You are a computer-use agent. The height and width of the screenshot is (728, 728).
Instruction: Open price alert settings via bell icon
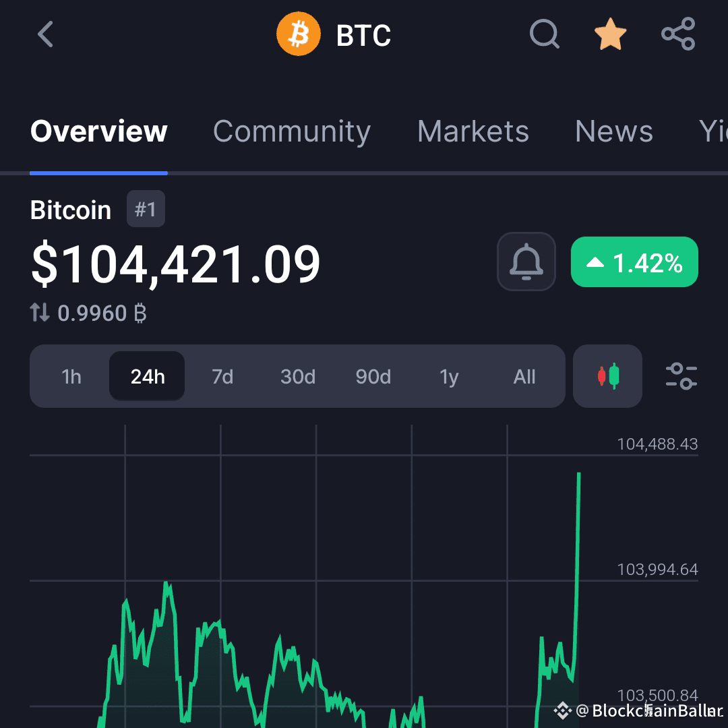(526, 262)
